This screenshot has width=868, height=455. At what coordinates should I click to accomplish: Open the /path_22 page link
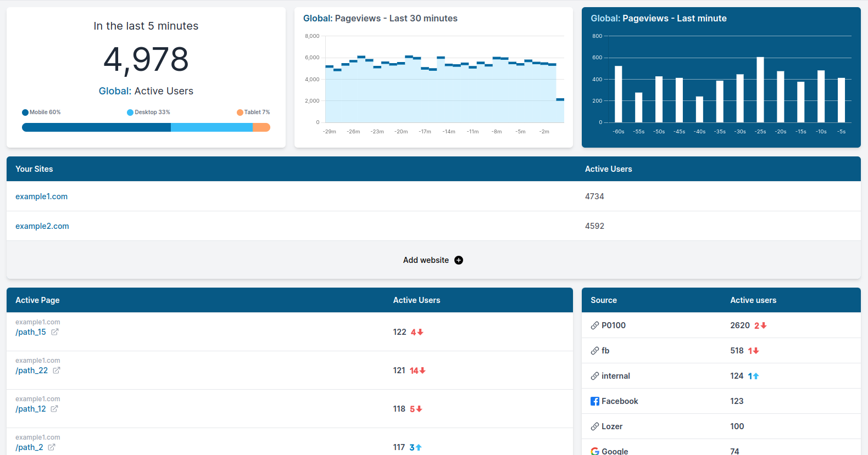coord(31,370)
